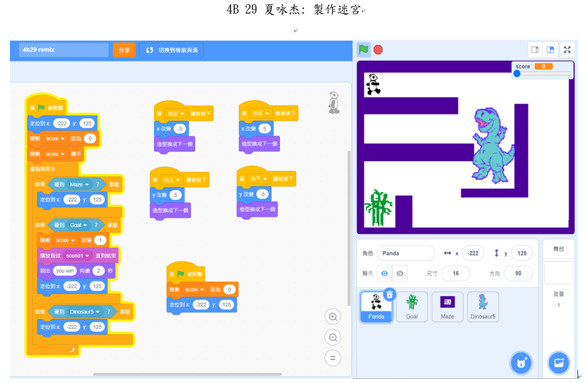The height and width of the screenshot is (383, 588).
Task: Click the green bamboo Goal on stage
Action: tap(379, 208)
